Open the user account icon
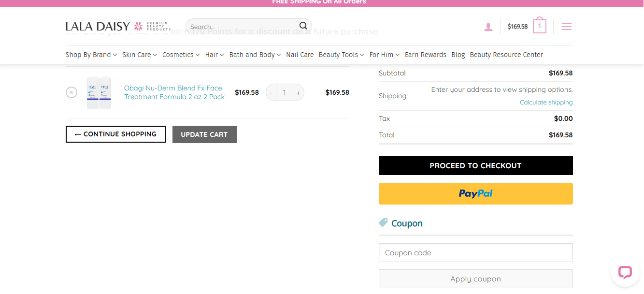The image size is (644, 294). click(488, 27)
